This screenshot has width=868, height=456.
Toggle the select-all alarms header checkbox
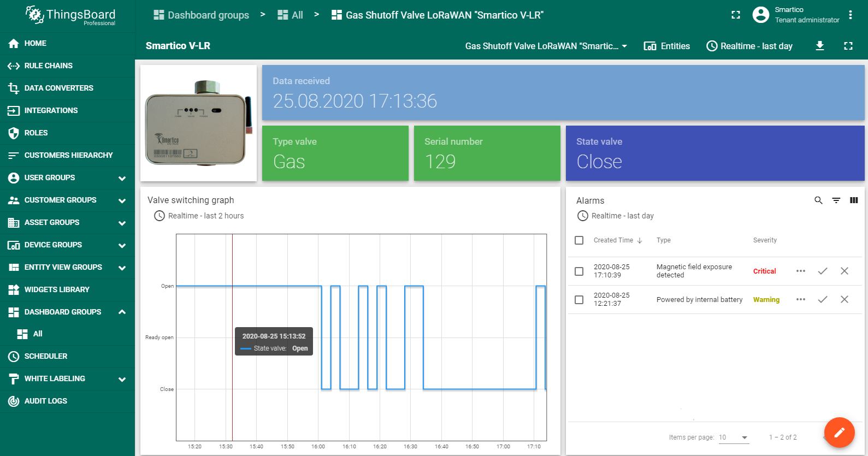[x=579, y=240]
